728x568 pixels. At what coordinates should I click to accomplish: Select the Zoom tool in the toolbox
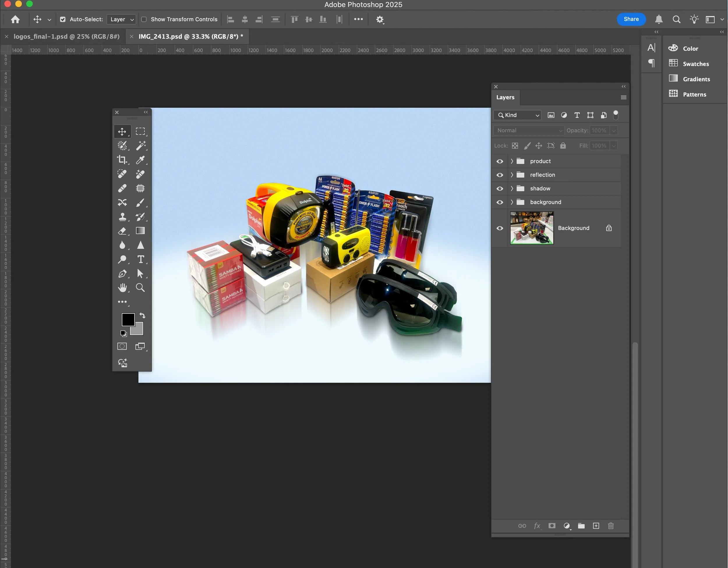pyautogui.click(x=140, y=287)
